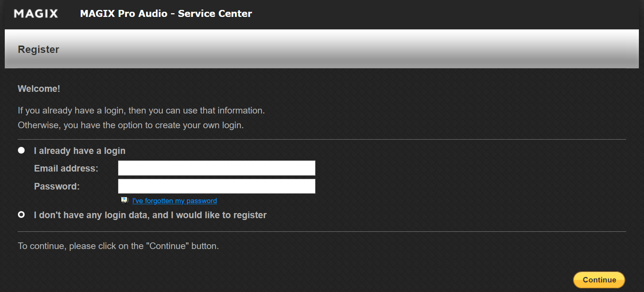Click the Email address input field

pos(216,168)
